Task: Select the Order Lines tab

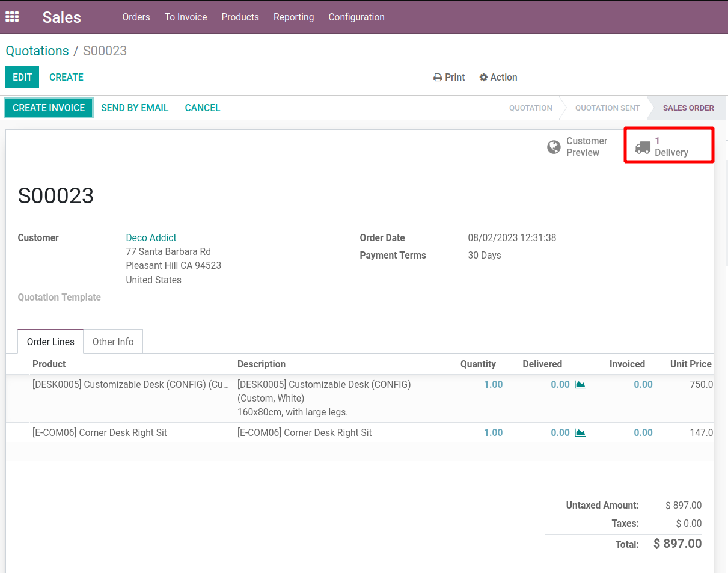Action: (x=50, y=342)
